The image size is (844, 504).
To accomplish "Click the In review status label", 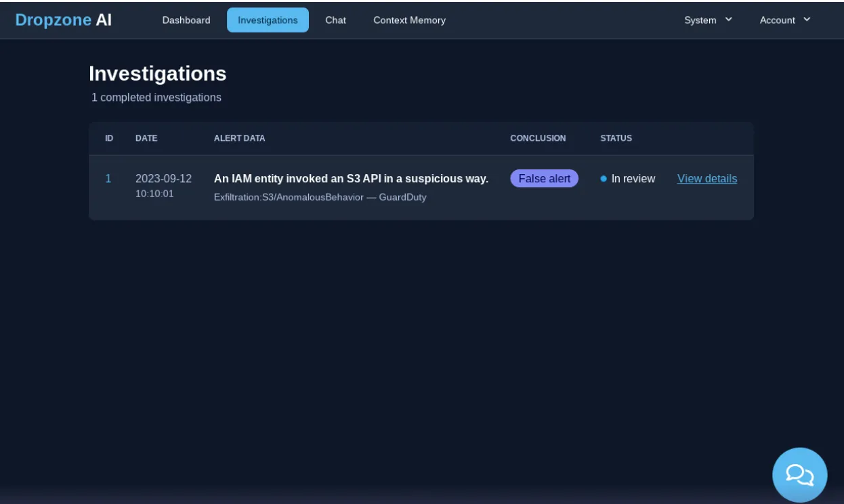I will [x=632, y=178].
